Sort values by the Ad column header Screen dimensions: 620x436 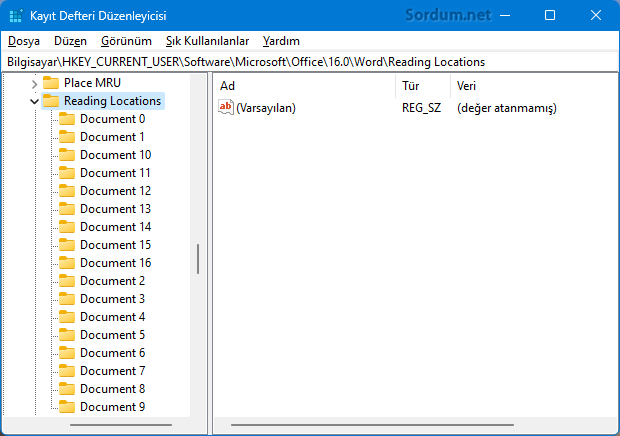[300, 86]
